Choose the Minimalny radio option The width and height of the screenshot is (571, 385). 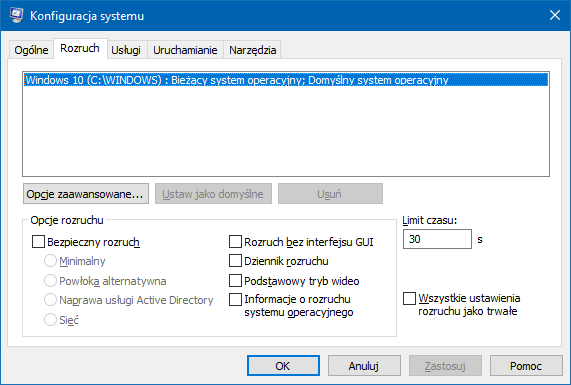(x=50, y=261)
